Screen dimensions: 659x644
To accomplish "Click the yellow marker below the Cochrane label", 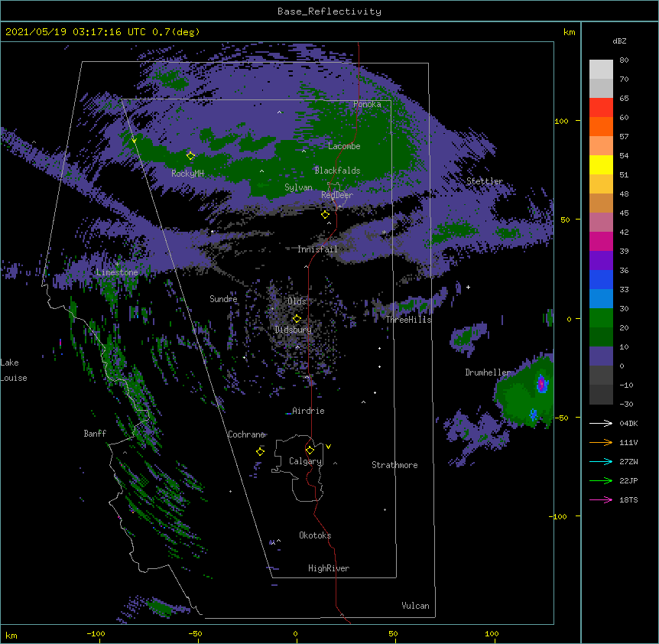I will click(x=260, y=451).
